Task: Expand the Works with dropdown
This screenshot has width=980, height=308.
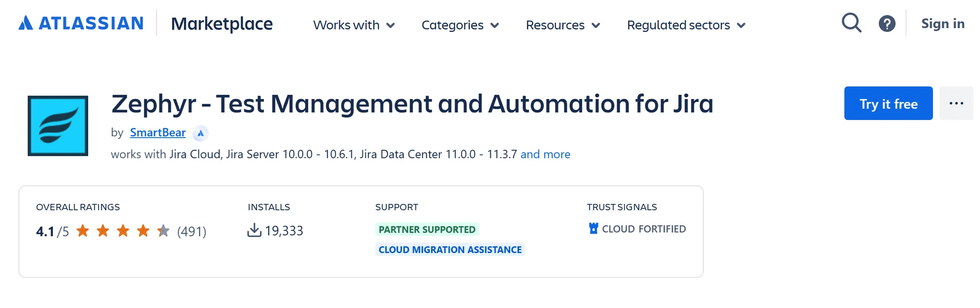Action: pos(354,25)
